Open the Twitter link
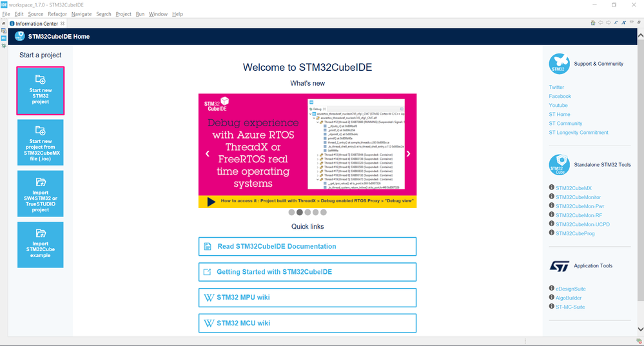Screen dimensions: 644x346 point(556,87)
